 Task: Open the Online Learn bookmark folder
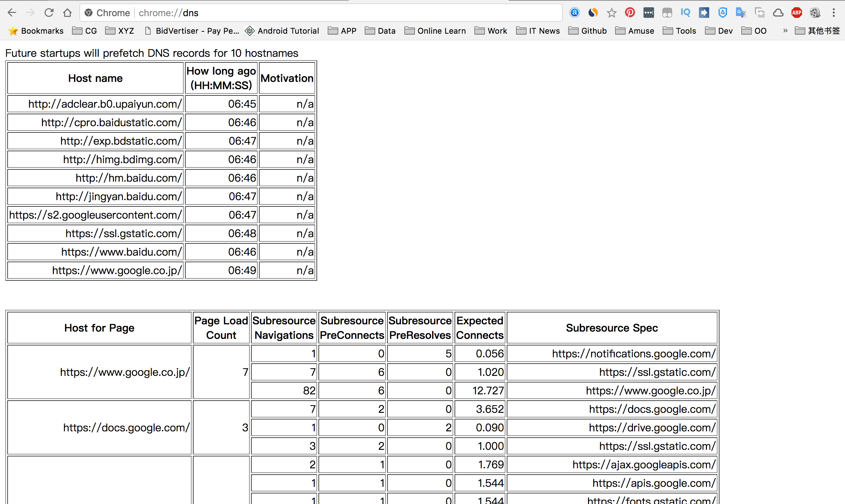[x=435, y=31]
